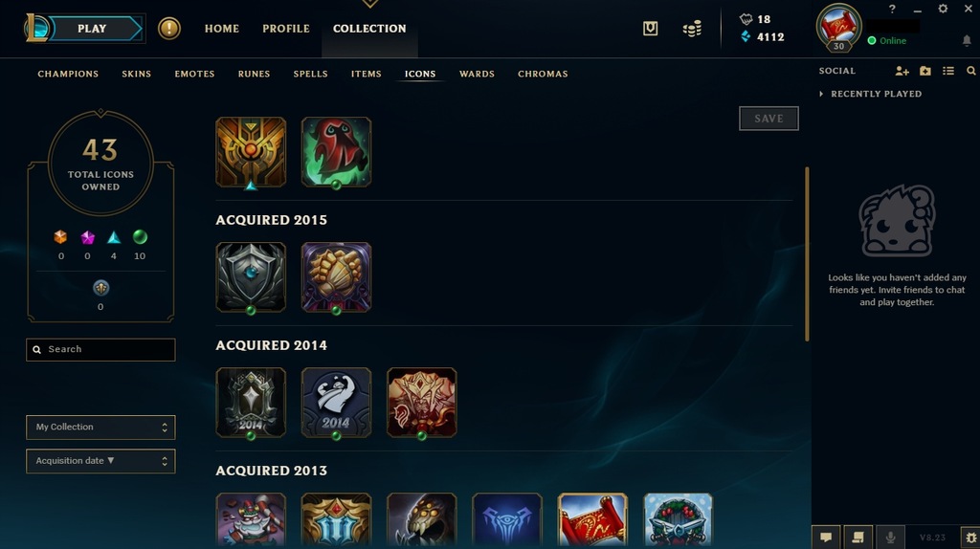Toggle the voice microphone icon
980x549 pixels.
point(890,538)
